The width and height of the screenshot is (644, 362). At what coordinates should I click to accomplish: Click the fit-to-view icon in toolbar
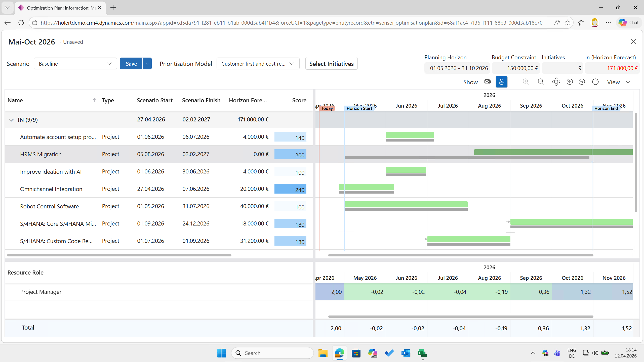pyautogui.click(x=556, y=82)
